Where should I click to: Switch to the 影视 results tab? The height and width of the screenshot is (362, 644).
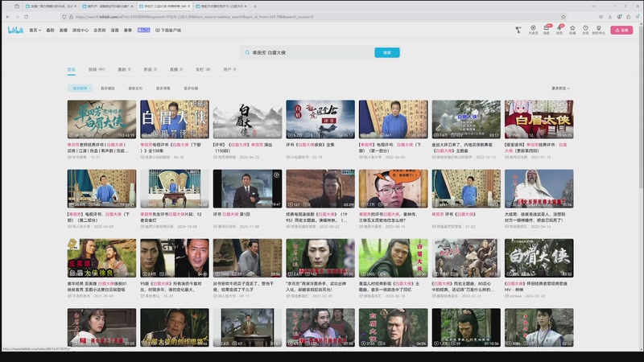pos(151,70)
